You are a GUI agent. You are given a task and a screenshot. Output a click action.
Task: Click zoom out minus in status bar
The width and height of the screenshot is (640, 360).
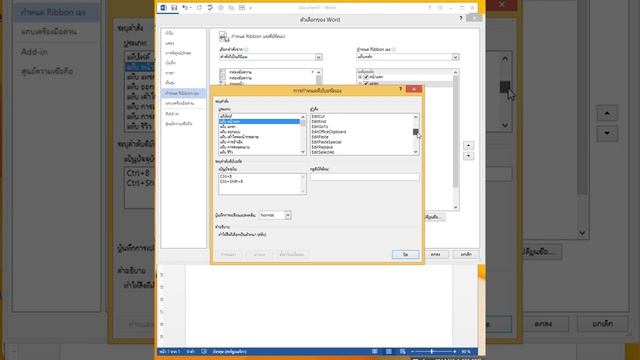click(x=412, y=351)
